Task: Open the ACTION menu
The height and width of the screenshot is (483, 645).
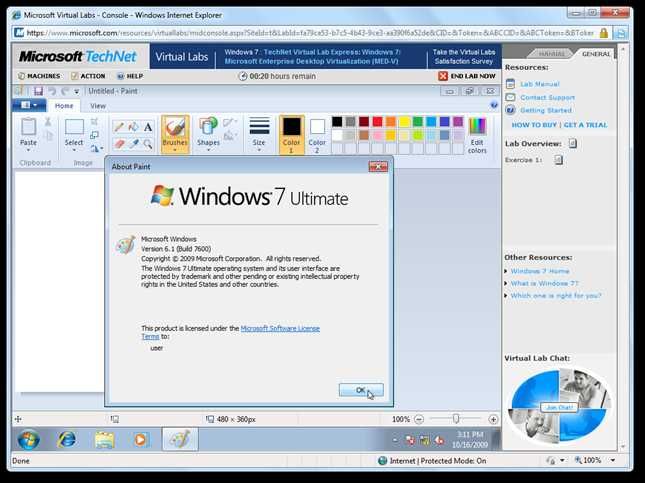Action: (88, 76)
